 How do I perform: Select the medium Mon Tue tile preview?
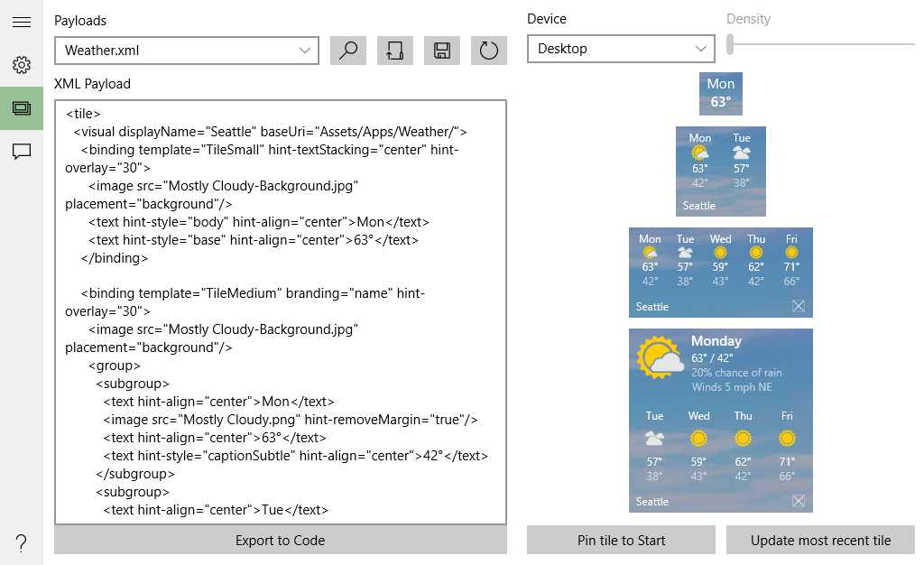click(721, 171)
